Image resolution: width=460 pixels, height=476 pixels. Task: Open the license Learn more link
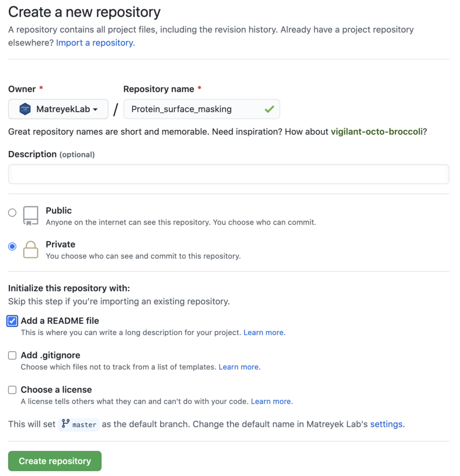[x=272, y=401]
